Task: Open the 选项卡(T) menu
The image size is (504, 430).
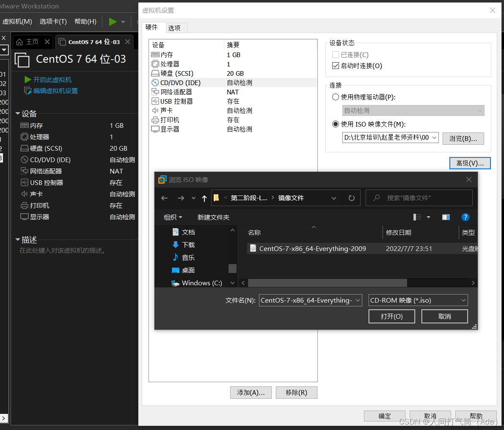Action: [x=53, y=22]
